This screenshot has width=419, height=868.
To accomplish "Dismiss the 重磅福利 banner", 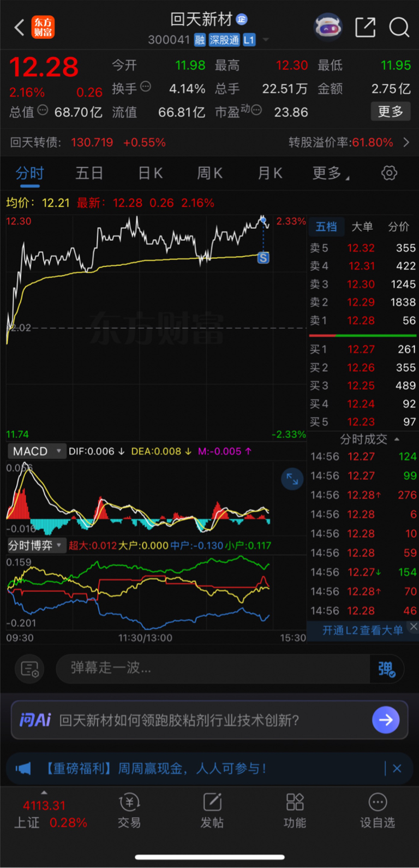I will 397,769.
